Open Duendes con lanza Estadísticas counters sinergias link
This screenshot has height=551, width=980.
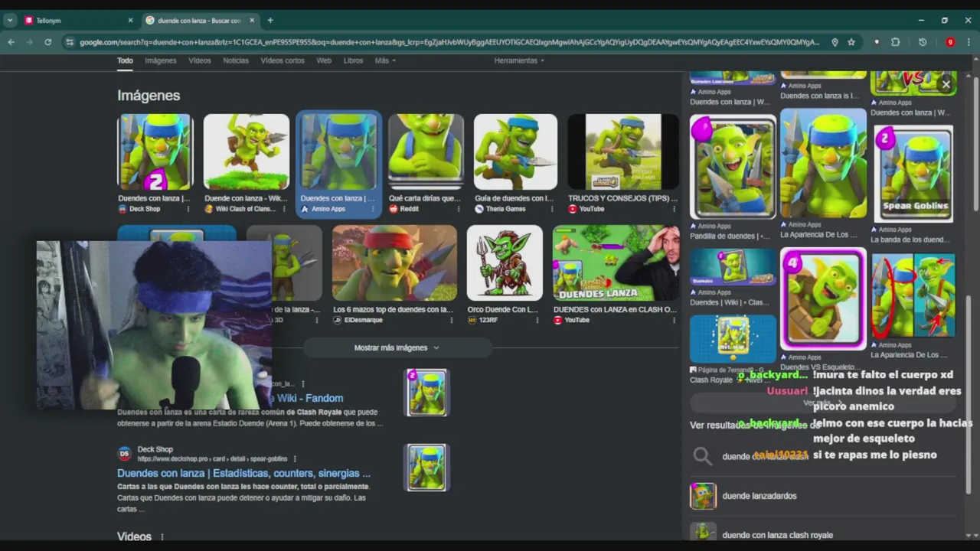[x=243, y=474]
